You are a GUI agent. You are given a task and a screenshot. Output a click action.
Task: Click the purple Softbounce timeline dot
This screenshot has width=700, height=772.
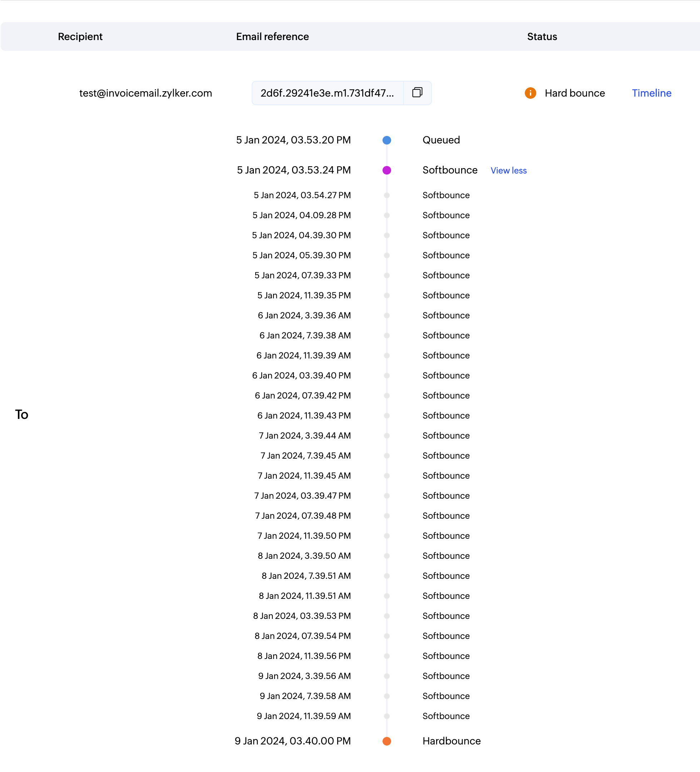click(x=386, y=170)
